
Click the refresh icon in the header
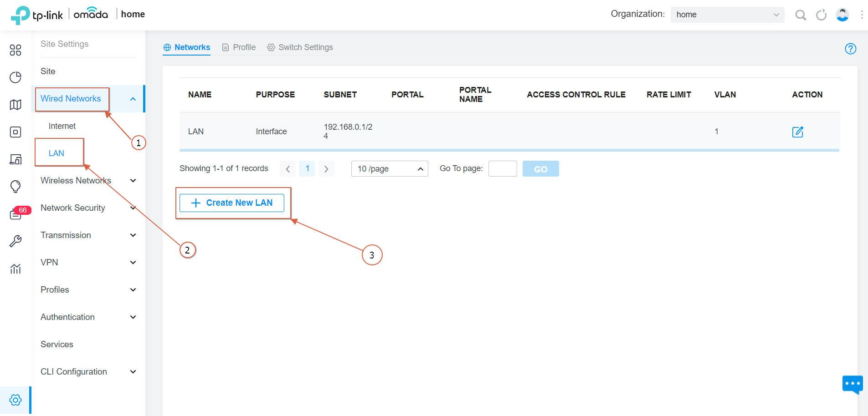(821, 15)
